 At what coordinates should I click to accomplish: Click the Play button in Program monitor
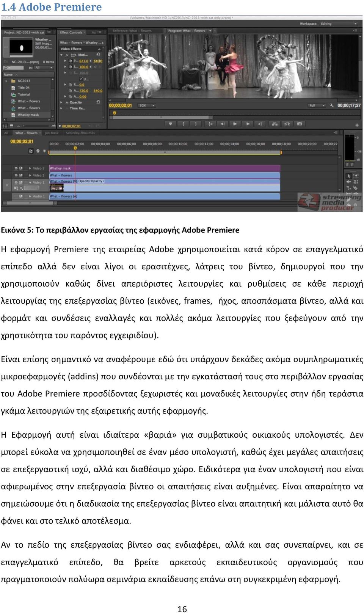pos(235,124)
